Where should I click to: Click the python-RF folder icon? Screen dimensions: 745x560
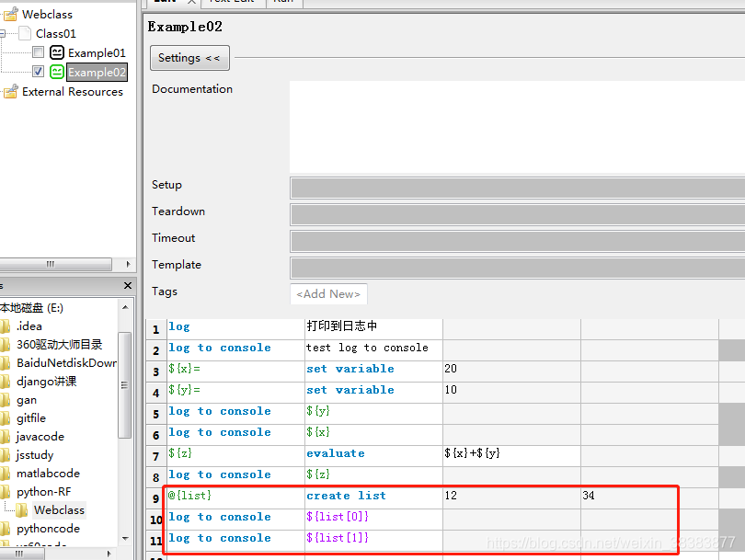6,492
